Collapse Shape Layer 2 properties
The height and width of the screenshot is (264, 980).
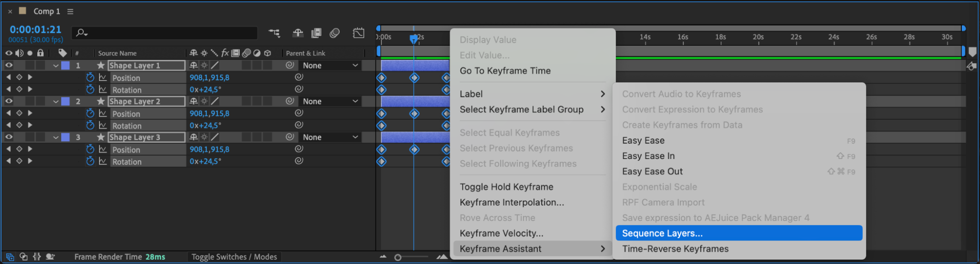(56, 102)
